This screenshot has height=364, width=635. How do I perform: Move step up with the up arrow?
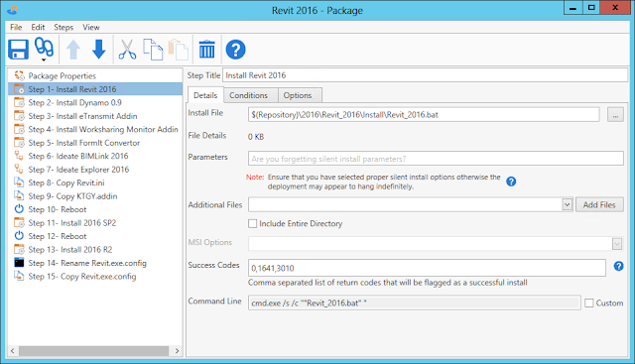pos(73,50)
